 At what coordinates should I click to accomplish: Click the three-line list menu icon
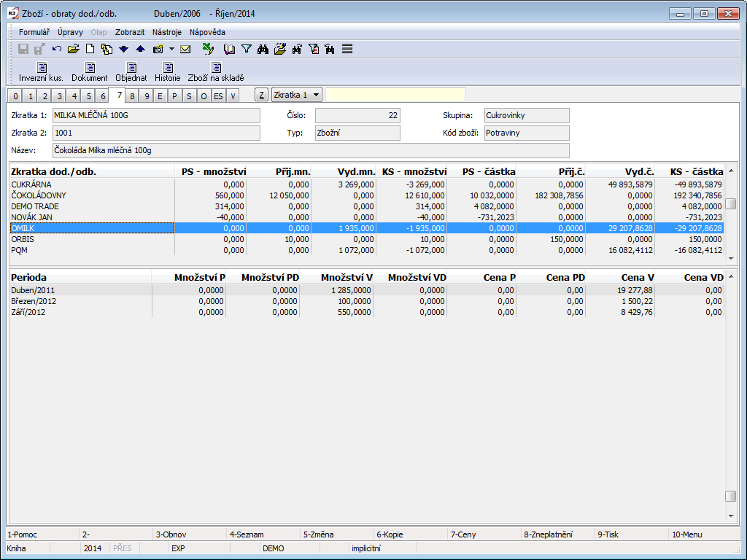347,49
